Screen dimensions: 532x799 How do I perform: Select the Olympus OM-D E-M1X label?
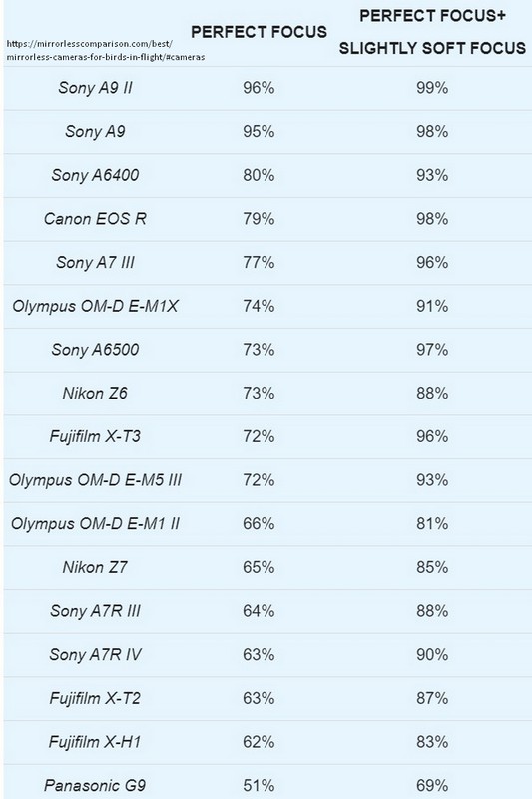coord(95,306)
